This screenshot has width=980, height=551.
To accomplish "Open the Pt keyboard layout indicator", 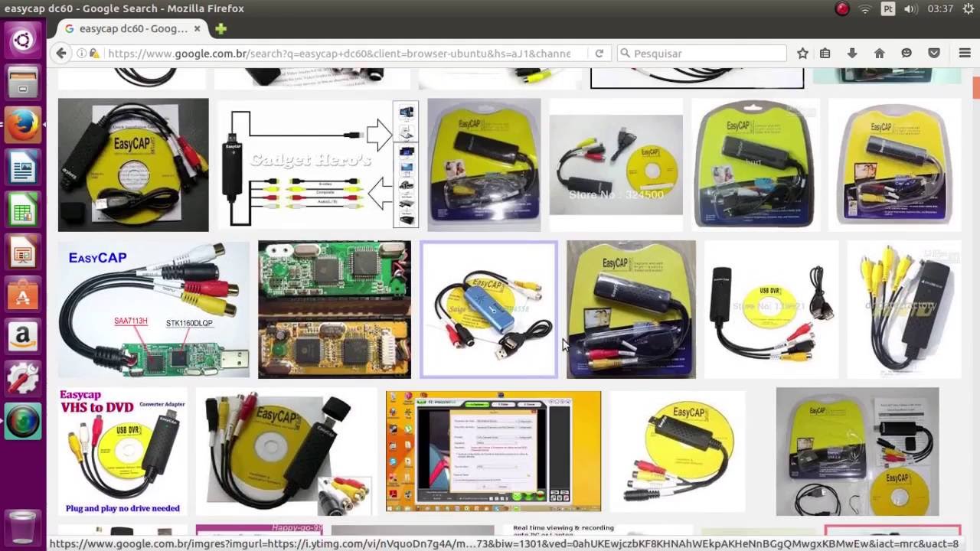I will (888, 9).
